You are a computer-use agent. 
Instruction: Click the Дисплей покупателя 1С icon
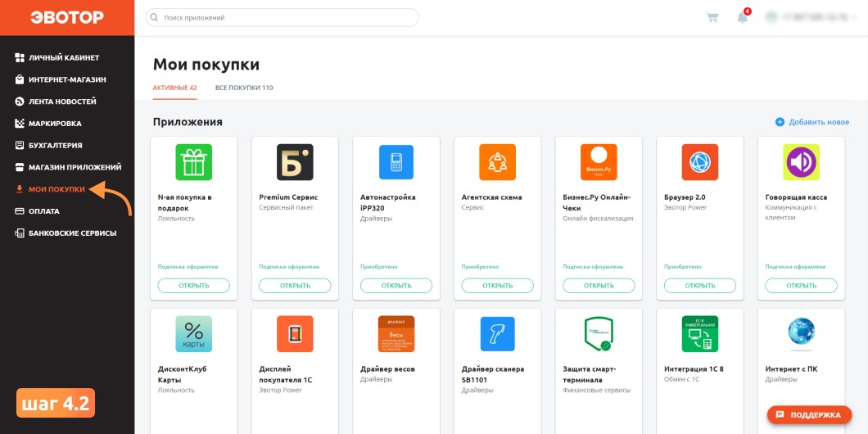[x=295, y=334]
